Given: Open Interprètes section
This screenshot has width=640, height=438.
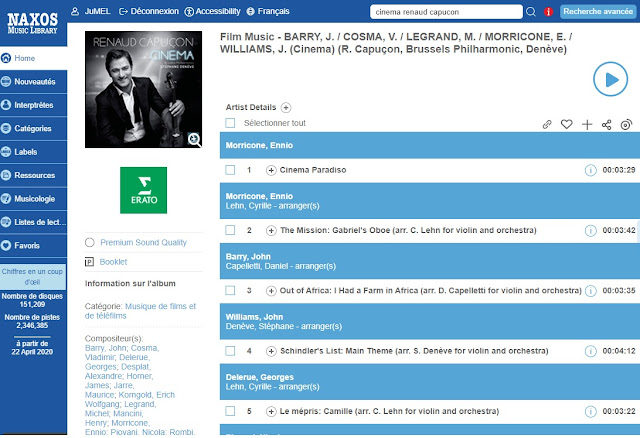Looking at the screenshot, I should click(x=33, y=105).
